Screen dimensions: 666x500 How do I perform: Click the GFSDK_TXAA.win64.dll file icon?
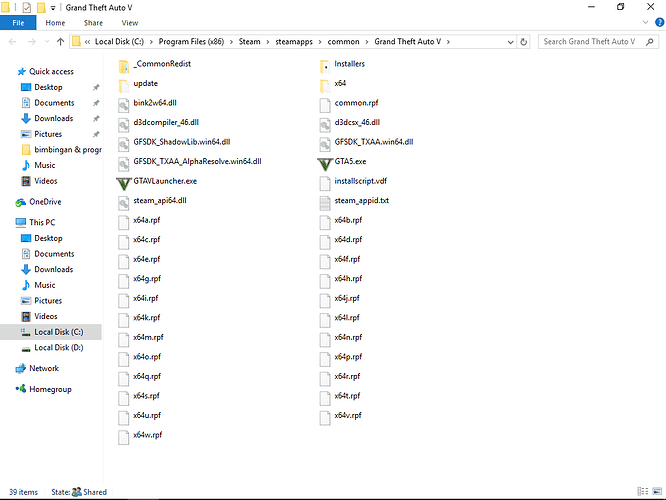click(325, 144)
